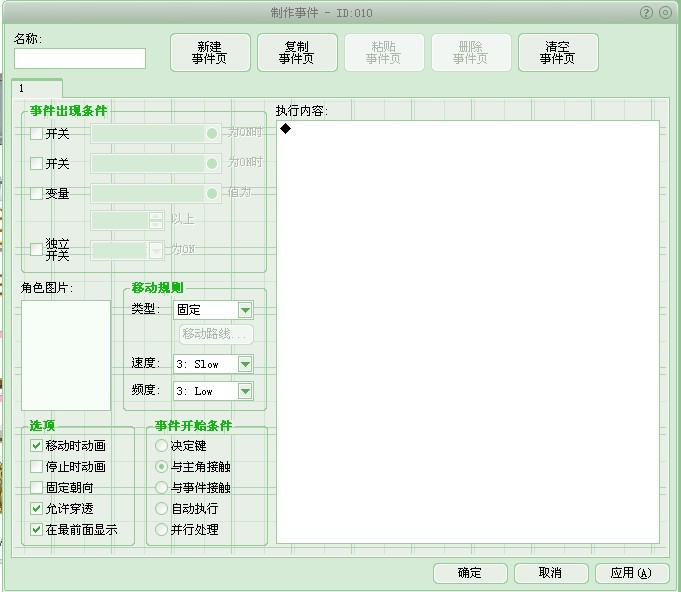Click the 角色图片 graphic box
The height and width of the screenshot is (592, 681).
(66, 355)
